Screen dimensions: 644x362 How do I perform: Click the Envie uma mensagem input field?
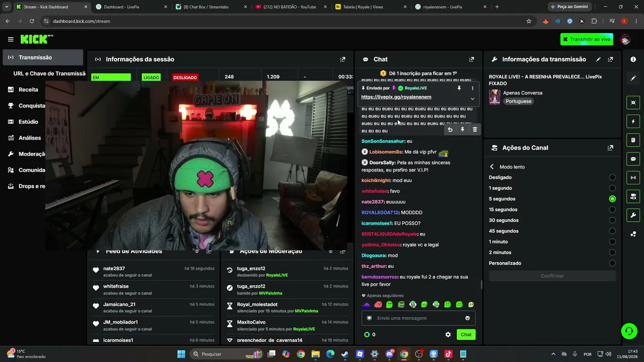pos(418,318)
